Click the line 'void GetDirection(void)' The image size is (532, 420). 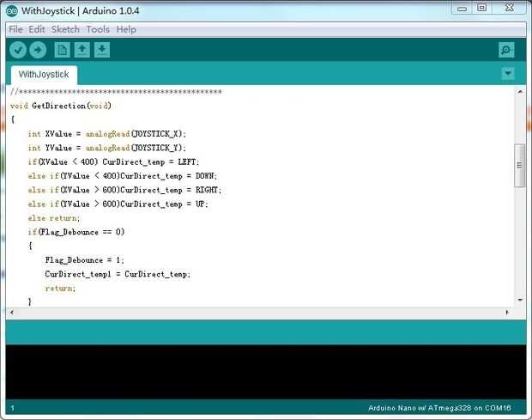click(x=61, y=106)
